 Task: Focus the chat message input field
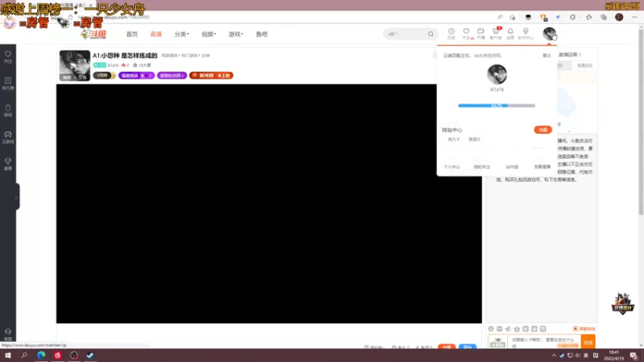[545, 343]
